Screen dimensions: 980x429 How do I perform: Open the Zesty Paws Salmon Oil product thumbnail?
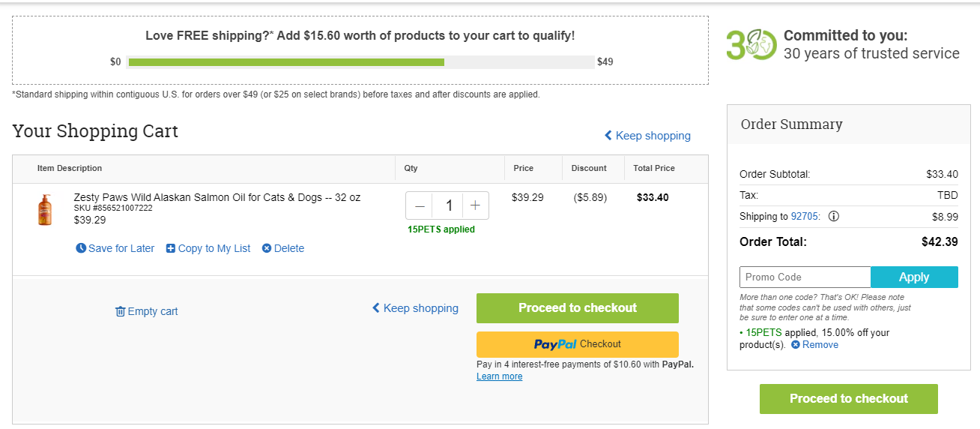pos(45,209)
